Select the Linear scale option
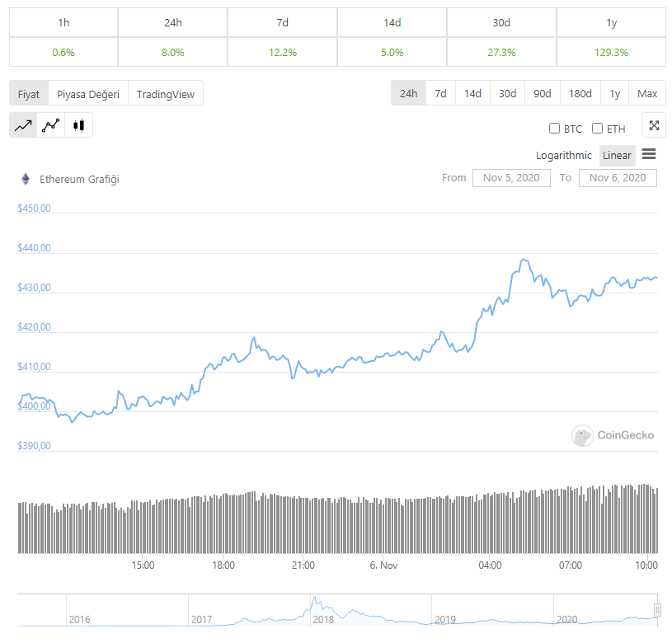Screen dimensions: 672x638 [x=617, y=155]
